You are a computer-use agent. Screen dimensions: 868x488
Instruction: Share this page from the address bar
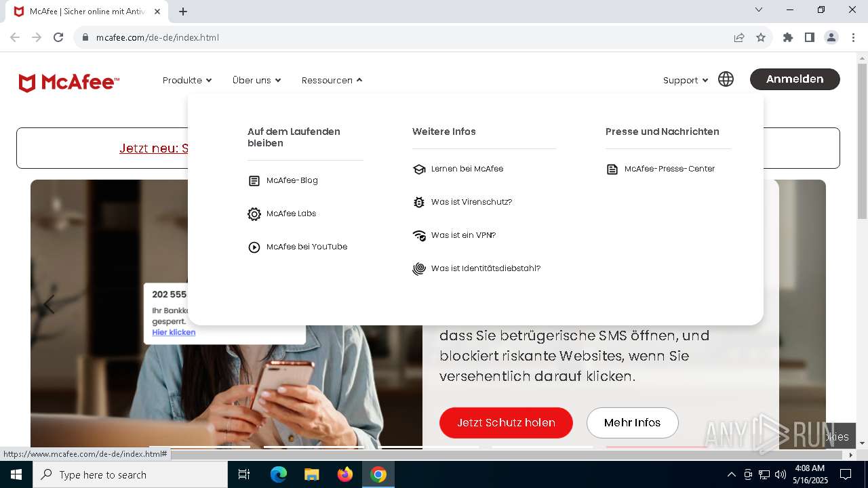coord(739,37)
